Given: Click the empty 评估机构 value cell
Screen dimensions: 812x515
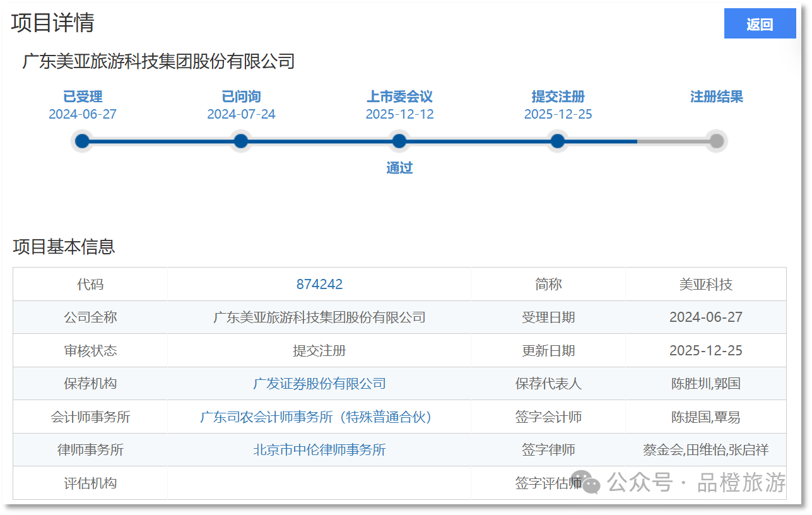Looking at the screenshot, I should 319,483.
